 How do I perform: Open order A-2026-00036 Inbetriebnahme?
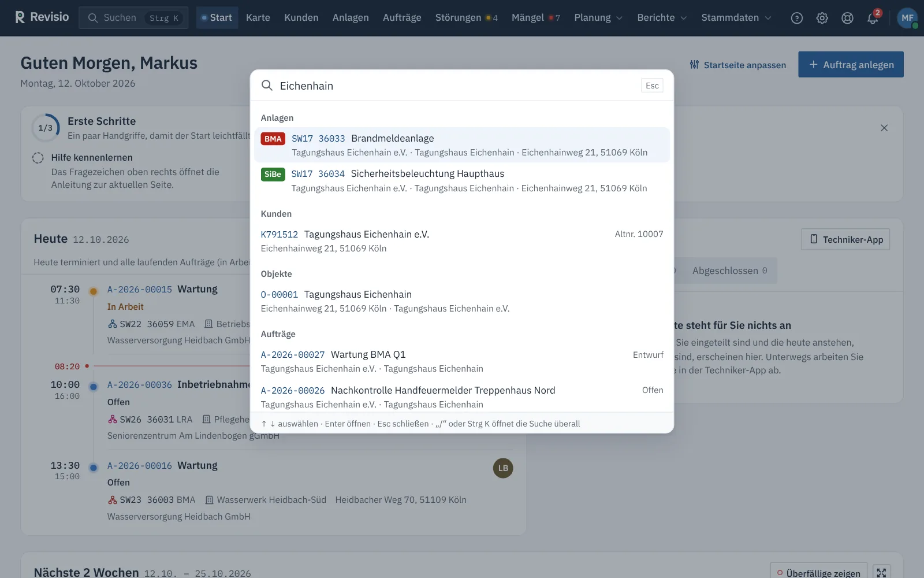click(x=139, y=385)
